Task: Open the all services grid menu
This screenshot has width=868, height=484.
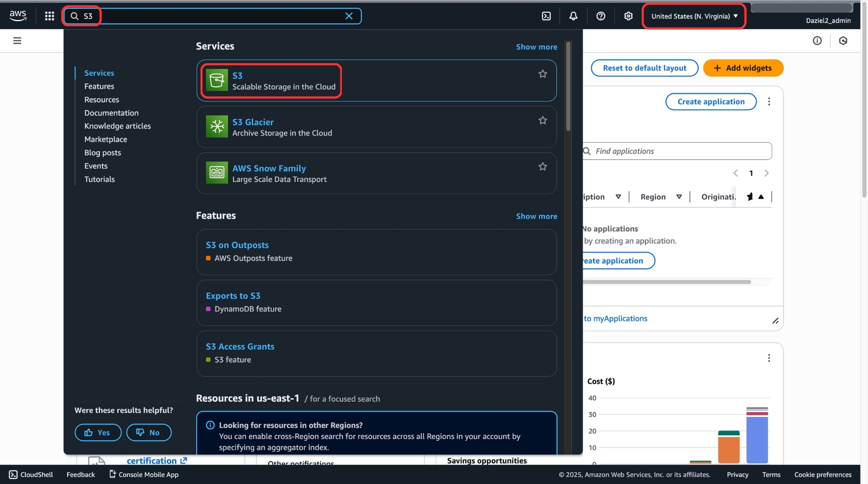Action: [49, 16]
